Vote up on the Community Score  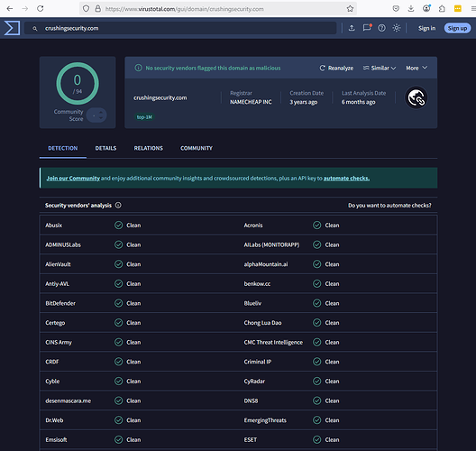(101, 113)
